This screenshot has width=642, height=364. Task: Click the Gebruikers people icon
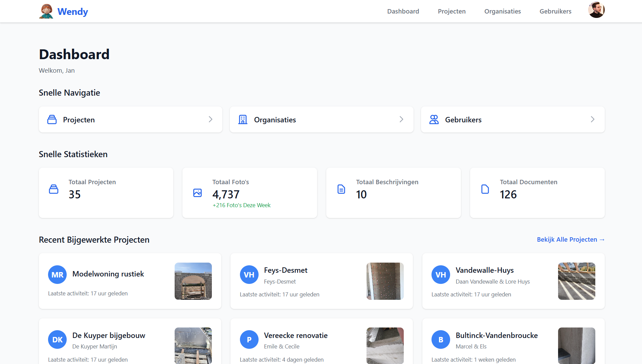pos(434,120)
